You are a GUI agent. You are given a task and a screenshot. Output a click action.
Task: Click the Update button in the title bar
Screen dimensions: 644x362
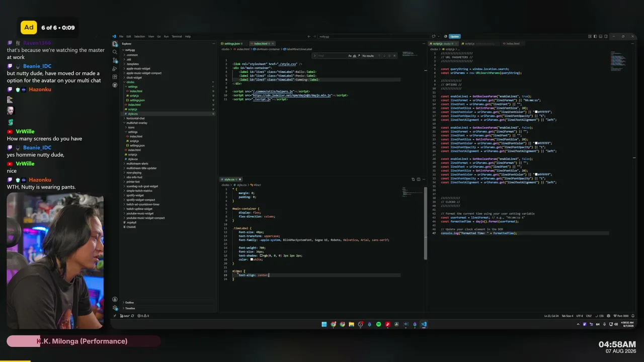click(455, 36)
